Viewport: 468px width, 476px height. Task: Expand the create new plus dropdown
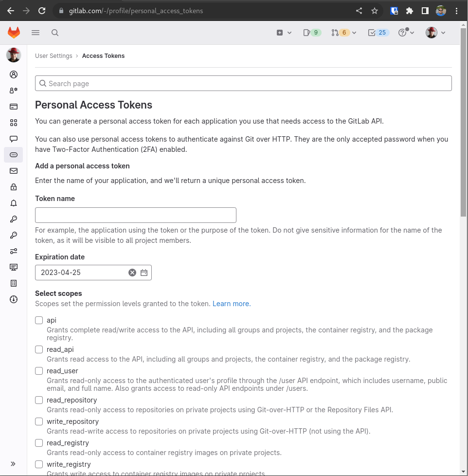(x=284, y=33)
